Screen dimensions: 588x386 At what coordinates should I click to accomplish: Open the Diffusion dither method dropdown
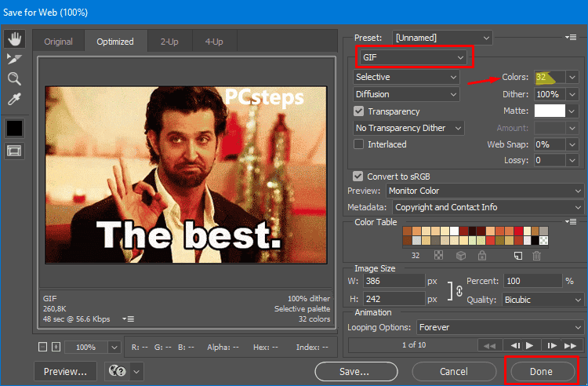[x=406, y=94]
